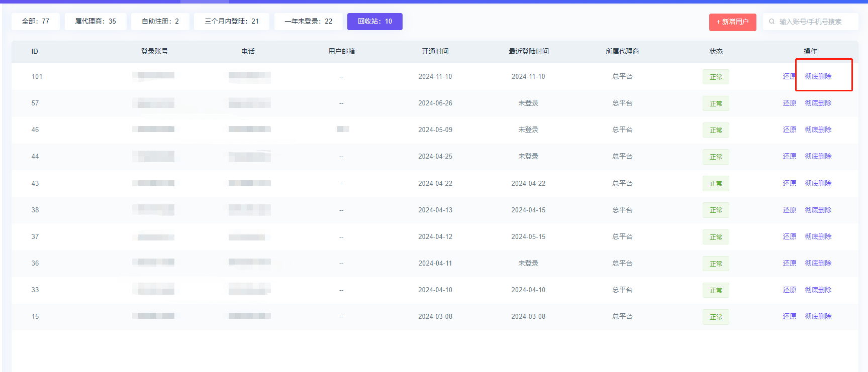Switch to the 属代理商: 35 tab
868x372 pixels.
[95, 22]
